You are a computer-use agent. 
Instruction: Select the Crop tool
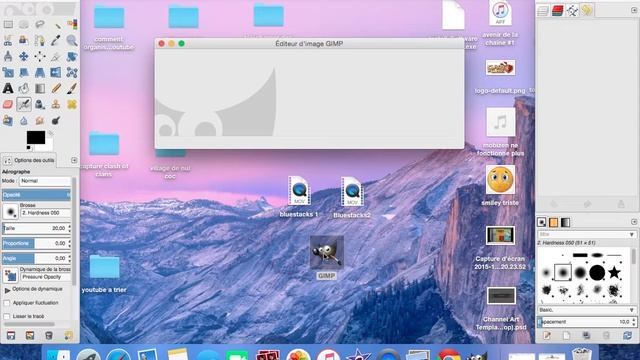[x=56, y=56]
